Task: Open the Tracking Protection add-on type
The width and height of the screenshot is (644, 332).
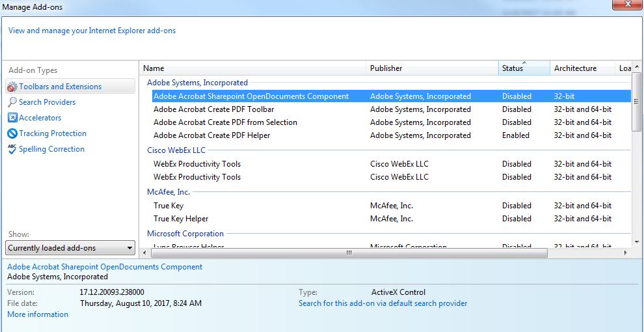Action: click(x=53, y=133)
